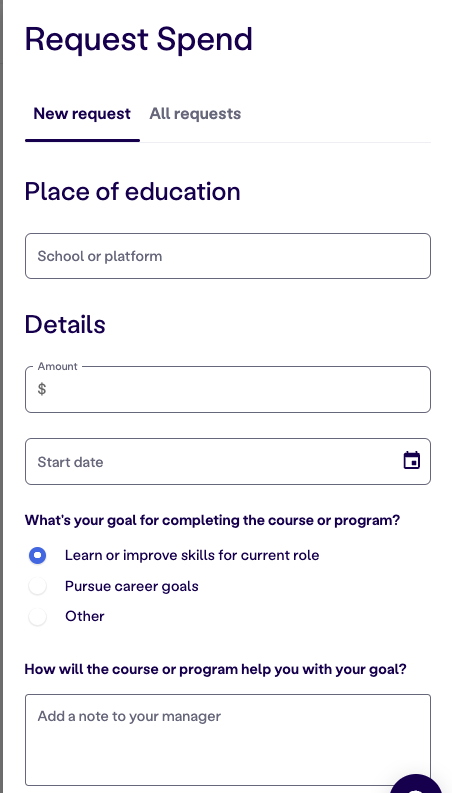Select the 'Learn or improve skills' radio circle
Image resolution: width=452 pixels, height=793 pixels.
click(x=37, y=555)
